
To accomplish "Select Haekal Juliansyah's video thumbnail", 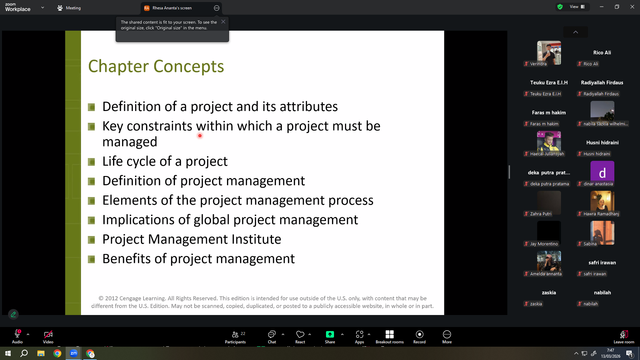I will tap(549, 143).
